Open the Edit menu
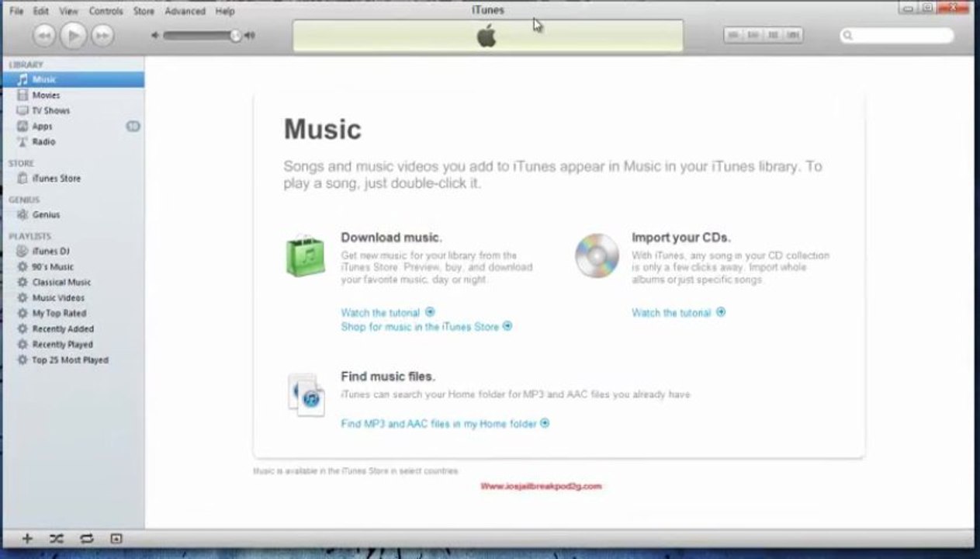980x559 pixels. tap(41, 11)
